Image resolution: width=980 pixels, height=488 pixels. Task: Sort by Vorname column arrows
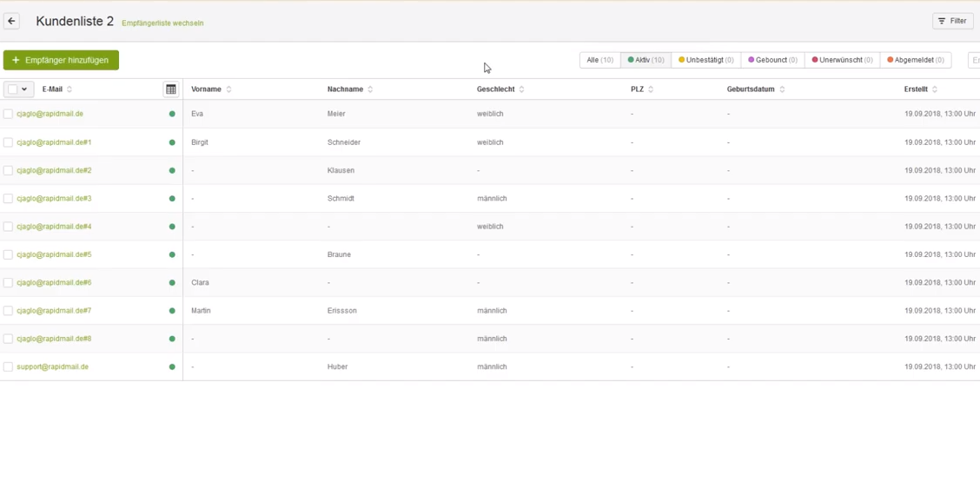point(229,89)
